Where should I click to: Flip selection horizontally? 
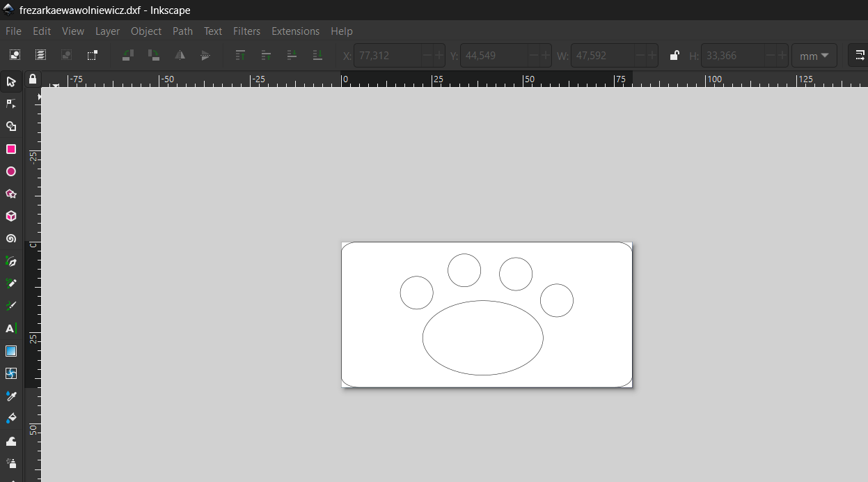tap(180, 55)
